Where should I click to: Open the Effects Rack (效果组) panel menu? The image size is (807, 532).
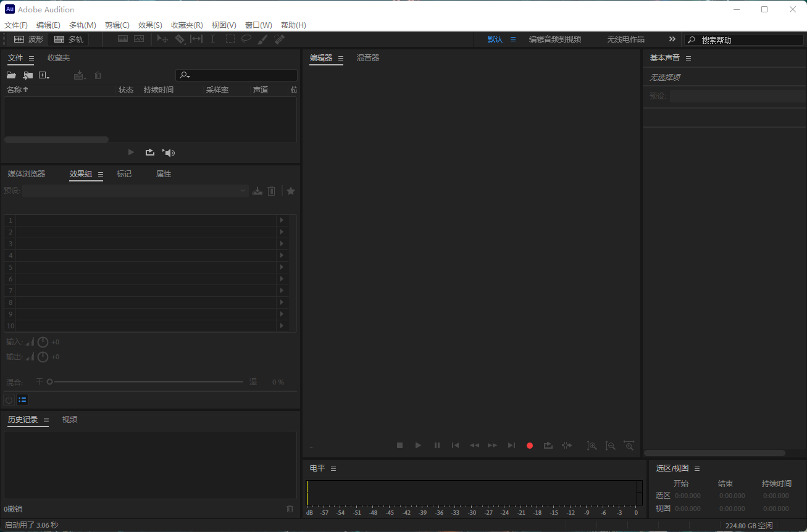[101, 174]
